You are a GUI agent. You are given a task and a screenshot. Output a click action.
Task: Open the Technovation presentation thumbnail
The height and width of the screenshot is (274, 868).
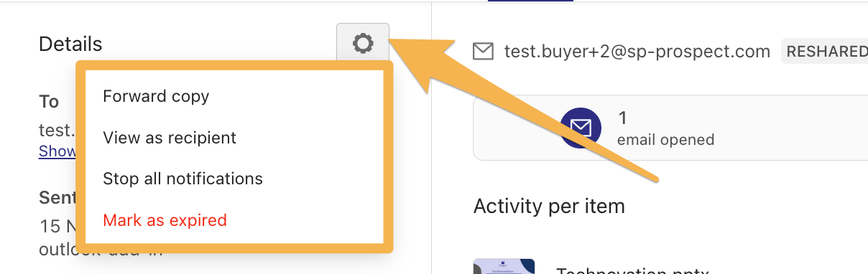pos(504,266)
